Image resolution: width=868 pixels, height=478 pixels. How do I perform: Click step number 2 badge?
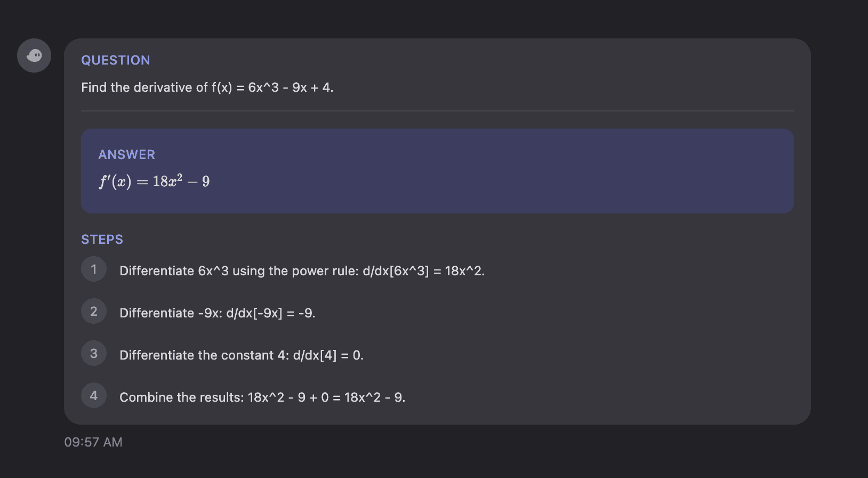point(94,311)
